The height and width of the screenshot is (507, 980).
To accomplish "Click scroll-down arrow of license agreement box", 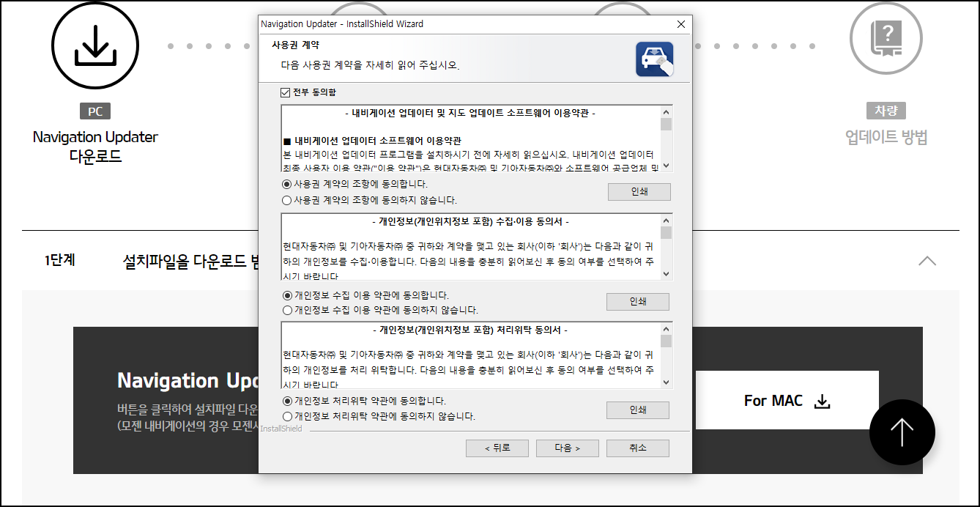I will tap(666, 166).
